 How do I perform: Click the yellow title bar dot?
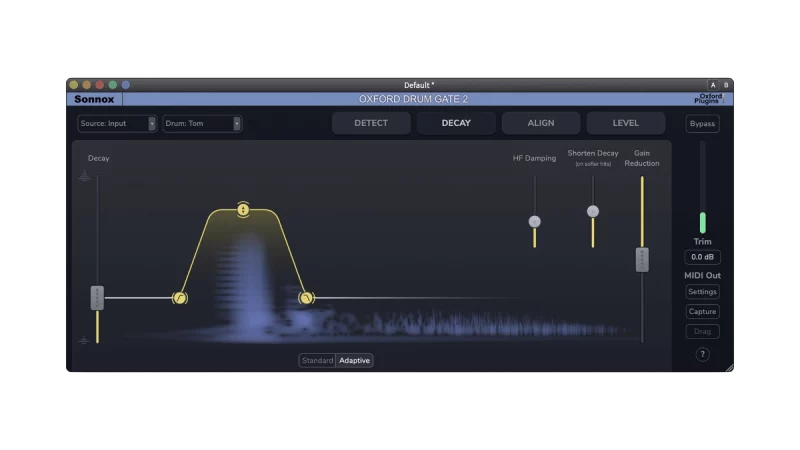click(x=73, y=85)
